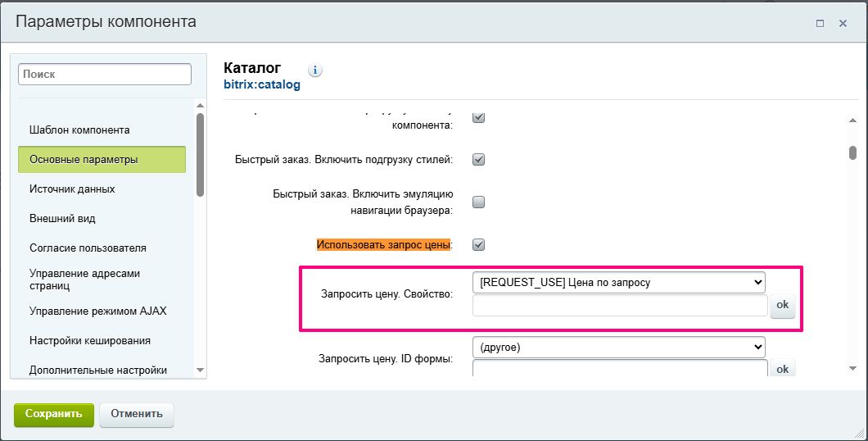Viewport: 868px width, 441px height.
Task: Click Отменить button
Action: coord(137,414)
